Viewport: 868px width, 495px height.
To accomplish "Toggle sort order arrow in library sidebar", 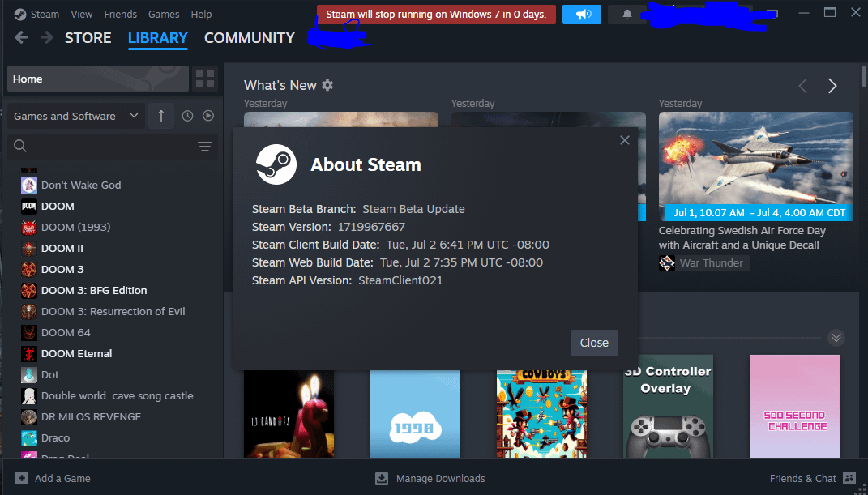I will (x=161, y=116).
